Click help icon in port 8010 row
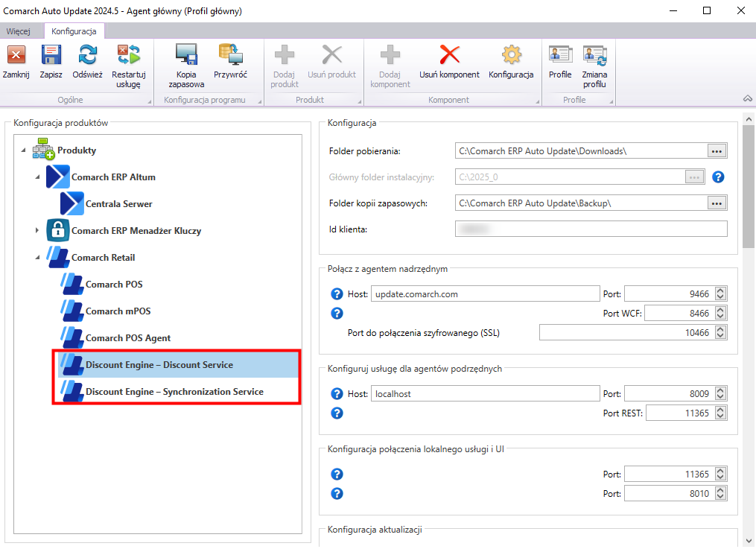756x549 pixels. (x=337, y=494)
